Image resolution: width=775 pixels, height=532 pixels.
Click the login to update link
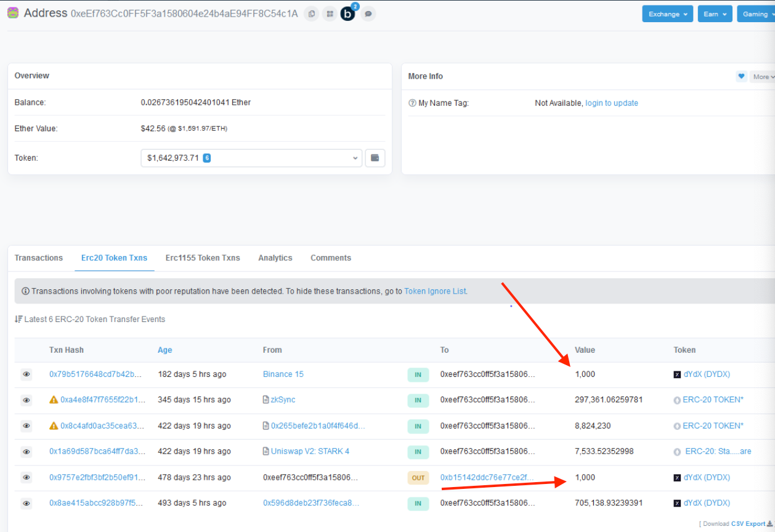point(612,103)
